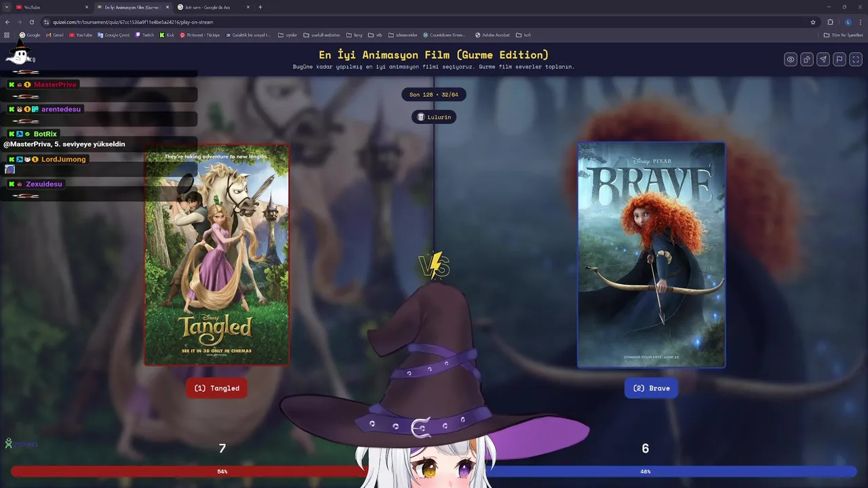The image size is (868, 488).
Task: Open the Chrome profile avatar
Action: 848,22
